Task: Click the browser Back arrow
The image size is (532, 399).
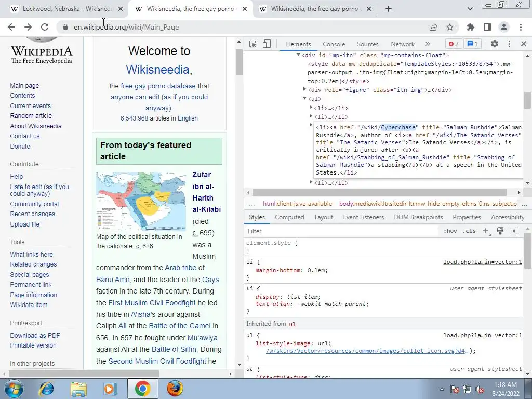Action: [x=11, y=27]
